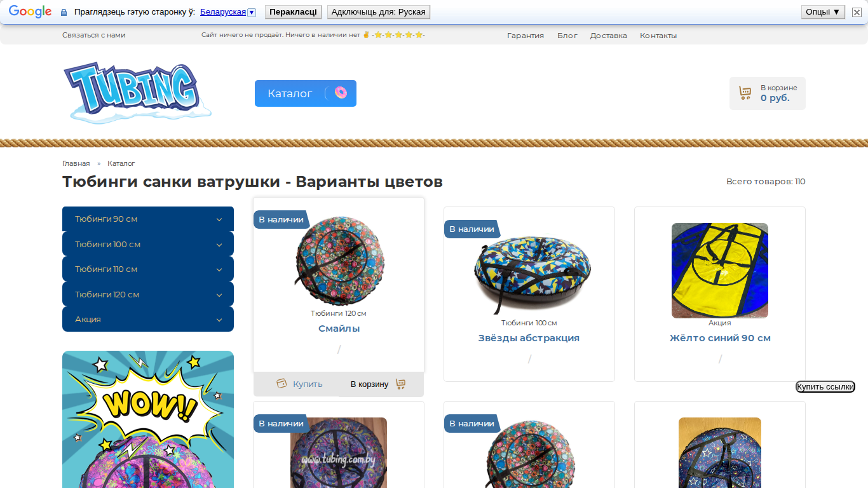Click the Купить ссылки button
The width and height of the screenshot is (868, 488).
tap(825, 387)
